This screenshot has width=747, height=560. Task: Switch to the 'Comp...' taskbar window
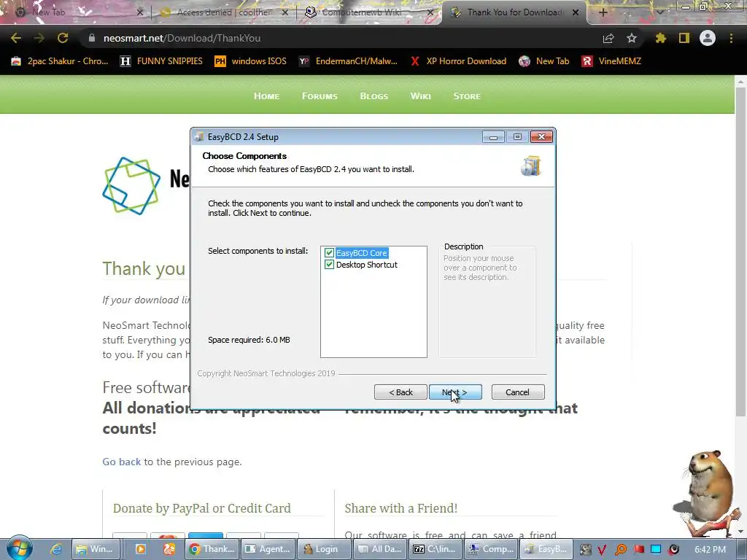click(x=492, y=549)
